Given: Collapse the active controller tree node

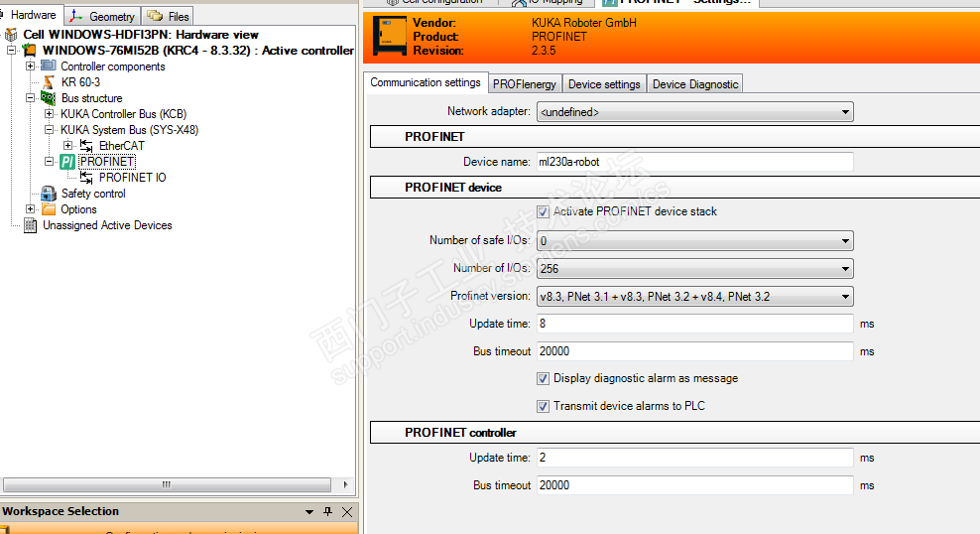Looking at the screenshot, I should [x=11, y=50].
